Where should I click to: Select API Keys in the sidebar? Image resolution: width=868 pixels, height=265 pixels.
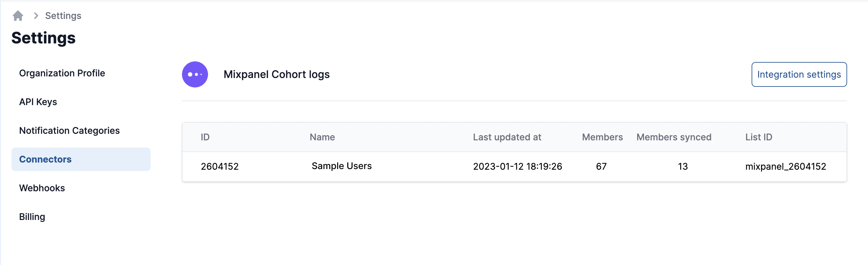pyautogui.click(x=38, y=102)
